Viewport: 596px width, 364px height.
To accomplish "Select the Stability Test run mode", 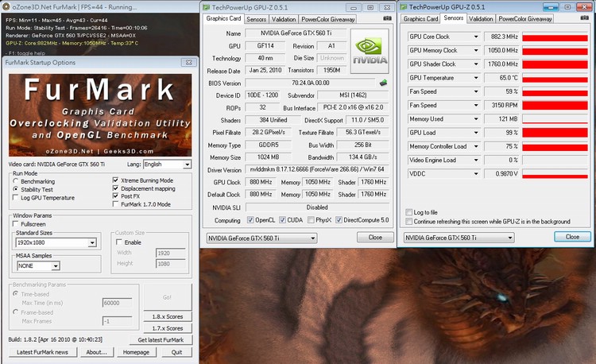I will [16, 189].
